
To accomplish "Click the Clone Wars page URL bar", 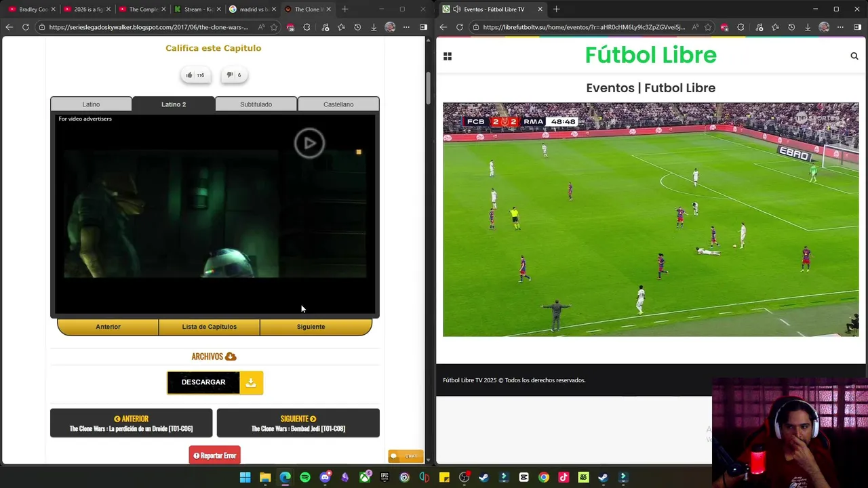I will coord(149,27).
